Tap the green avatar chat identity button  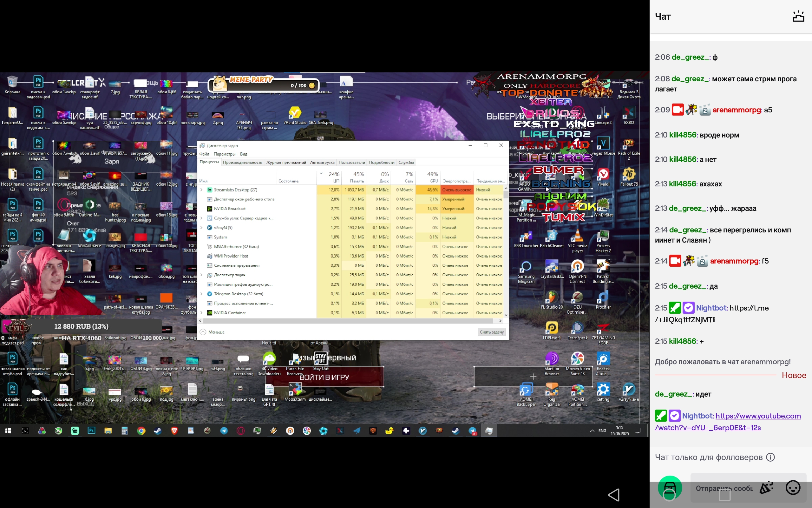[x=670, y=487]
